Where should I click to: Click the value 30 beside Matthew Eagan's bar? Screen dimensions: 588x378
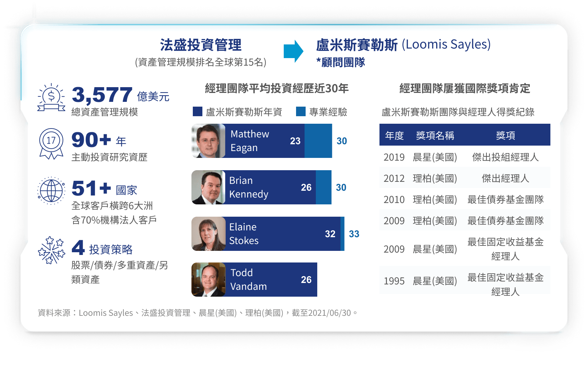coord(342,141)
